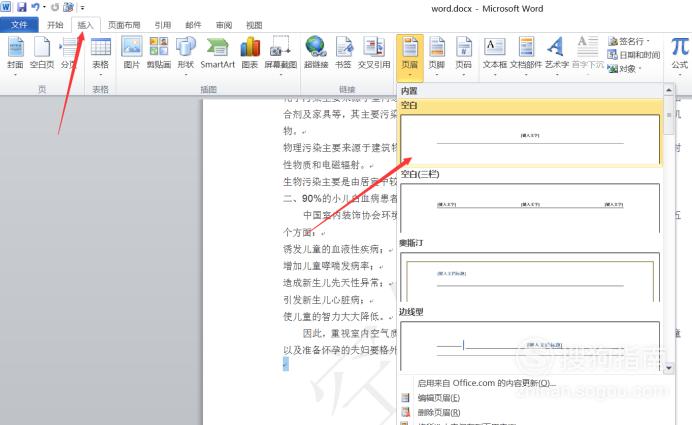Open the Footer (页脚) menu

pos(437,53)
